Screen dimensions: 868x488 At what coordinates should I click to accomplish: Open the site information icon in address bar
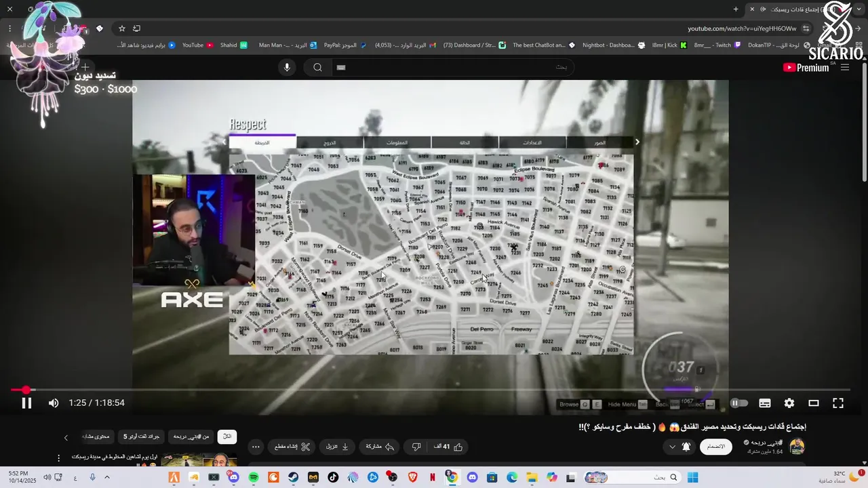click(806, 28)
